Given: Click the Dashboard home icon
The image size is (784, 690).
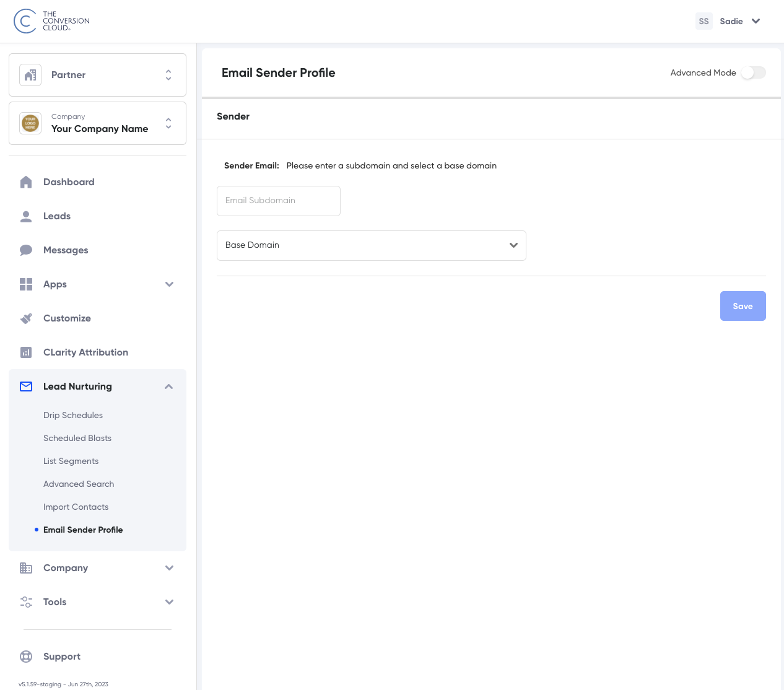Looking at the screenshot, I should [26, 182].
